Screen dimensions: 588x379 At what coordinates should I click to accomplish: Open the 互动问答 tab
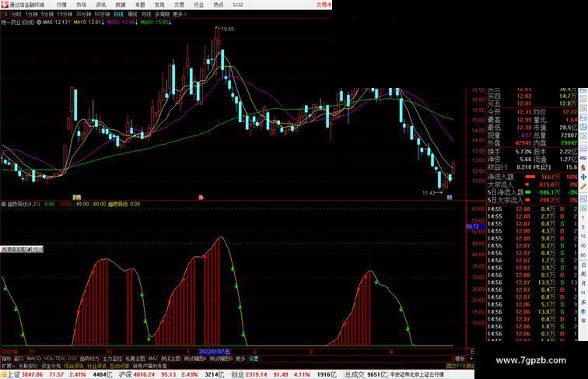click(x=120, y=366)
